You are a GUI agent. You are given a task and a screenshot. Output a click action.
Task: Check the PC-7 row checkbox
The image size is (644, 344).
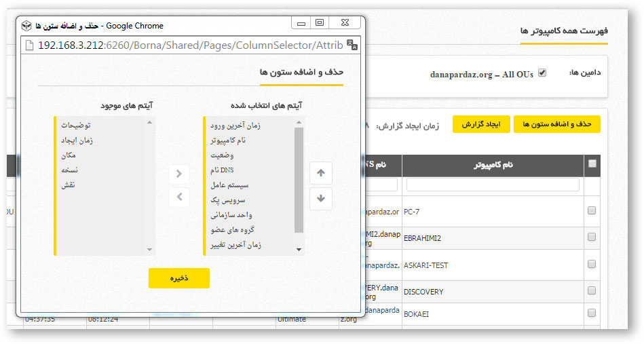pyautogui.click(x=592, y=210)
